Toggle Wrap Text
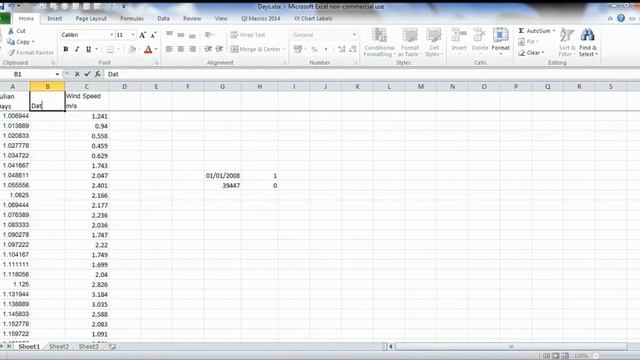This screenshot has height=360, width=640. pyautogui.click(x=248, y=35)
